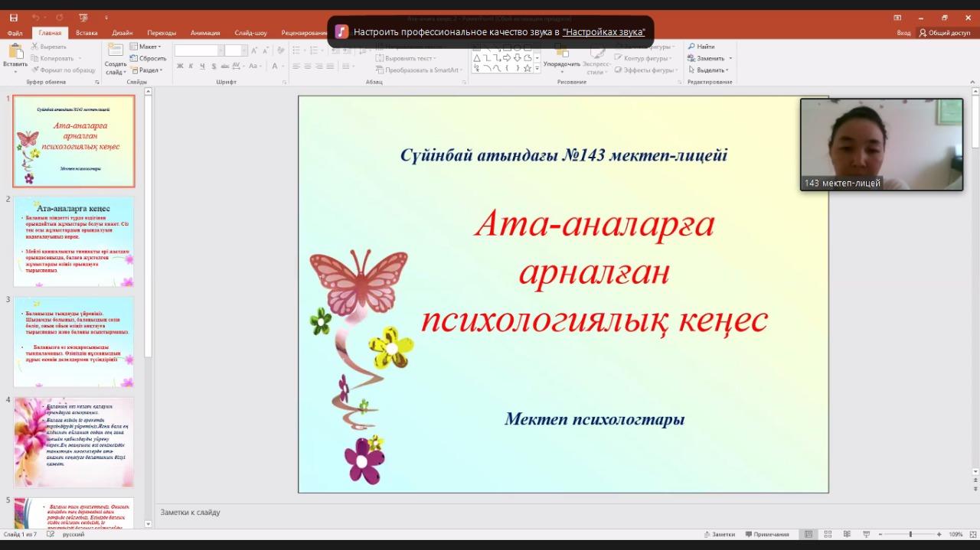Screen dimensions: 980x550
Task: Open the Вставка ribbon tab
Action: (x=87, y=33)
